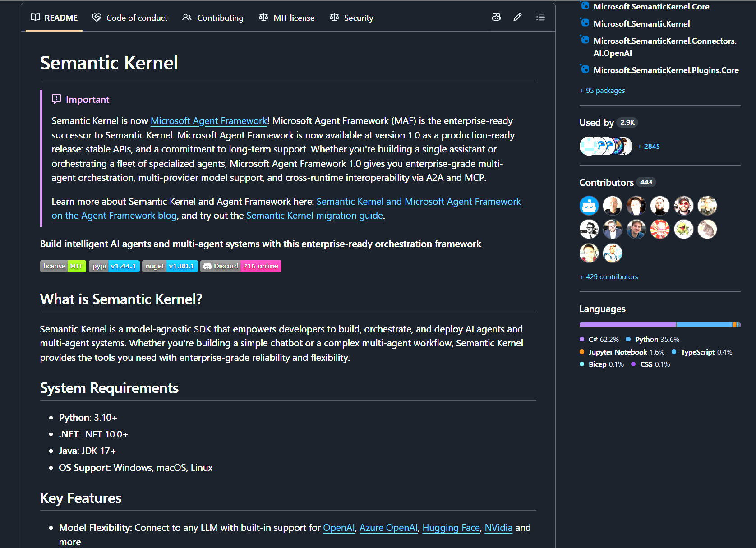Select CSS 0.1% language entry
The image size is (756, 548).
(x=650, y=364)
